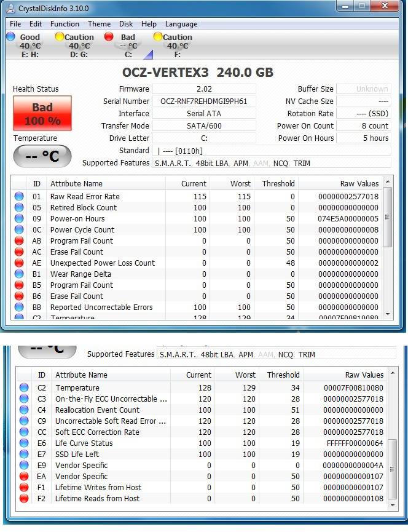This screenshot has width=408, height=532.
Task: Click the blue icon for SSD Life Left
Action: click(x=24, y=454)
